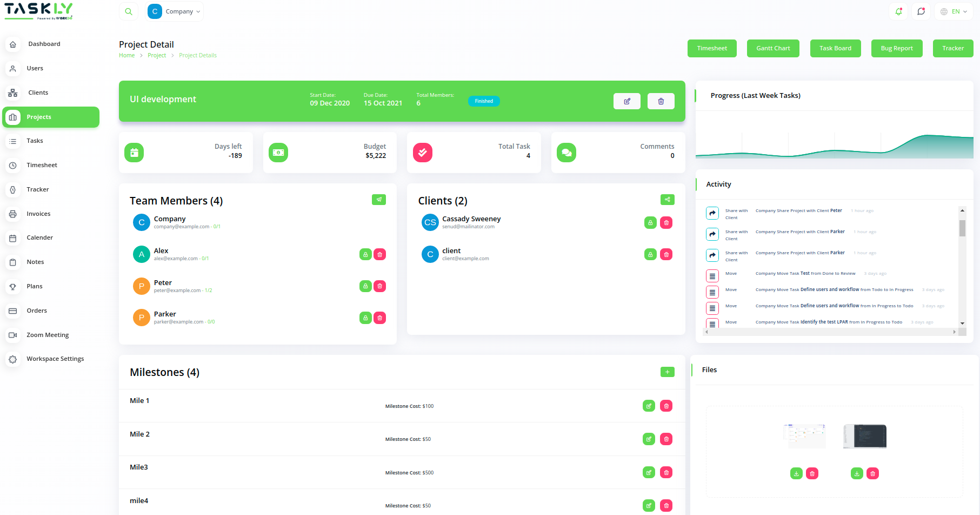The width and height of the screenshot is (980, 515).
Task: Download the first uploaded file
Action: click(x=796, y=474)
